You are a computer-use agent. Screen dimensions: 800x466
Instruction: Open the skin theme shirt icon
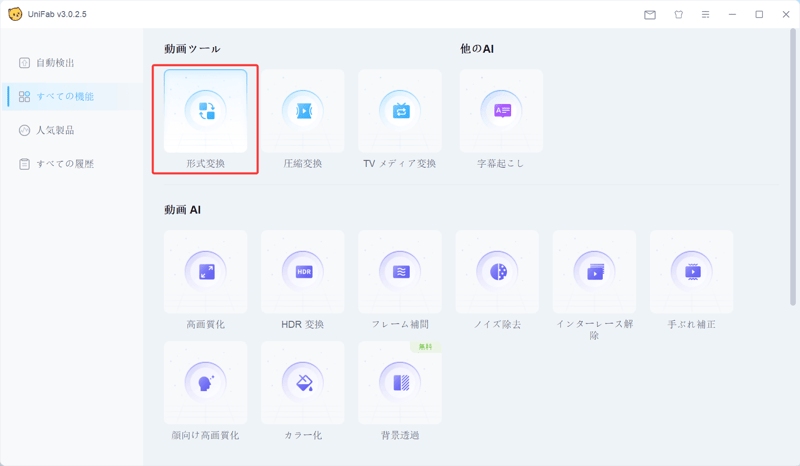(x=678, y=15)
